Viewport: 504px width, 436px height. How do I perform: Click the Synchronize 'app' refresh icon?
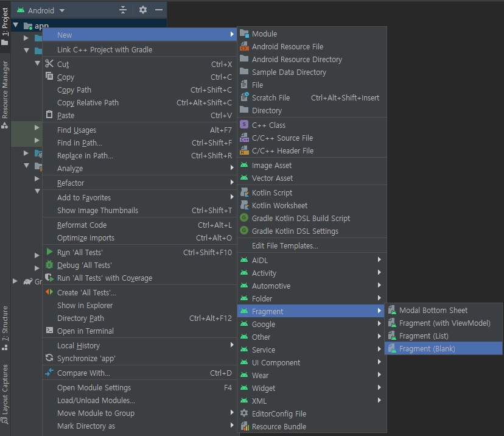(x=49, y=357)
